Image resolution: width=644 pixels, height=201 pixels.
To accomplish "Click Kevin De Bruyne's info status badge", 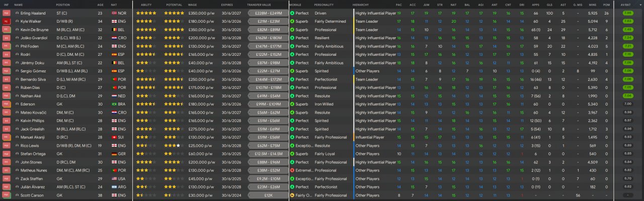I will pyautogui.click(x=7, y=30).
